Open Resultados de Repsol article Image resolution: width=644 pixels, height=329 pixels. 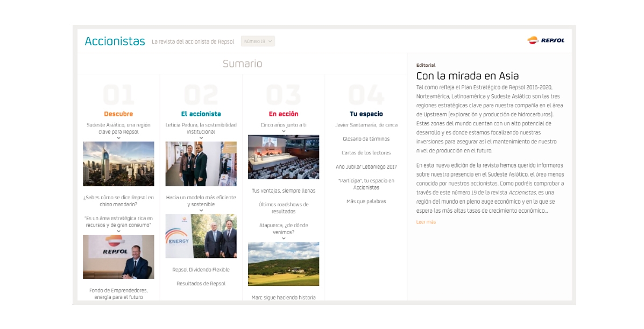click(201, 283)
